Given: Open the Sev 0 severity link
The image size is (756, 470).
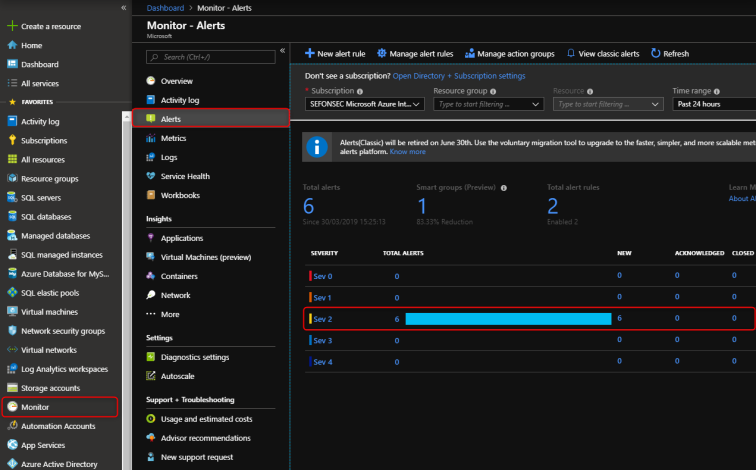Looking at the screenshot, I should 323,276.
